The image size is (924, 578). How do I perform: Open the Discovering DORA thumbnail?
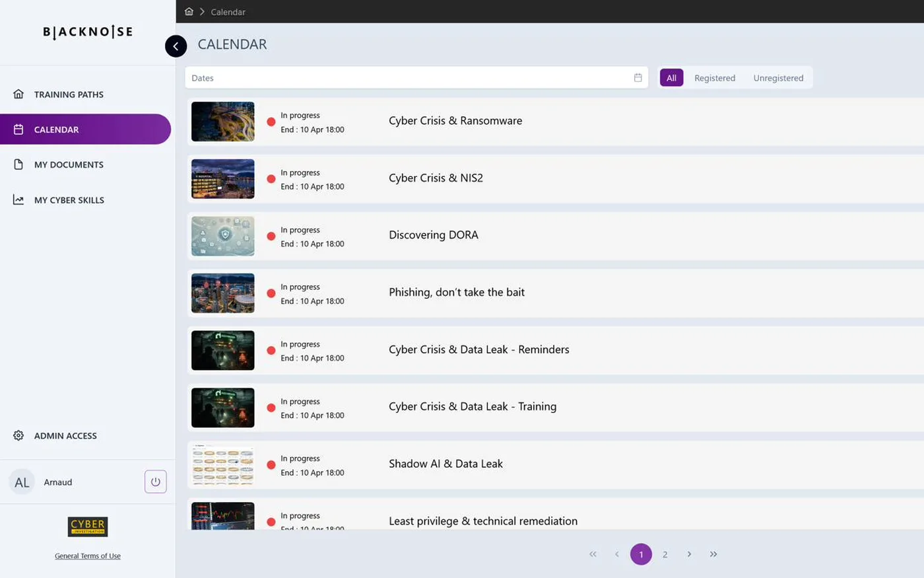click(x=223, y=236)
